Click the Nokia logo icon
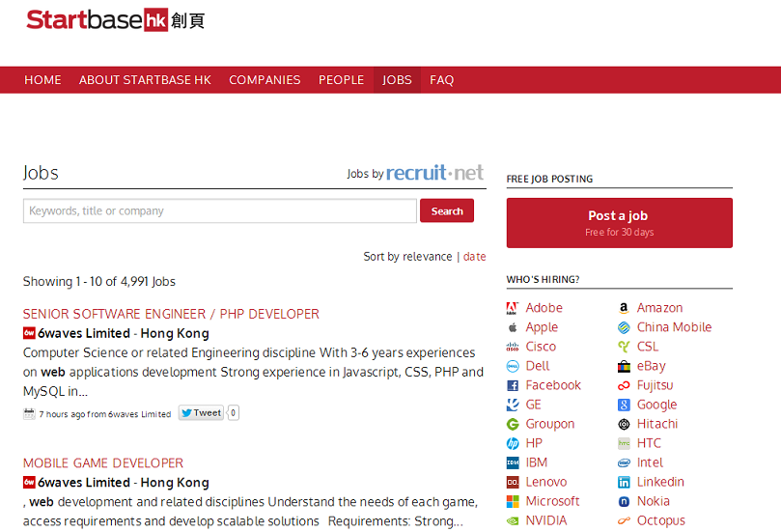 [x=624, y=502]
